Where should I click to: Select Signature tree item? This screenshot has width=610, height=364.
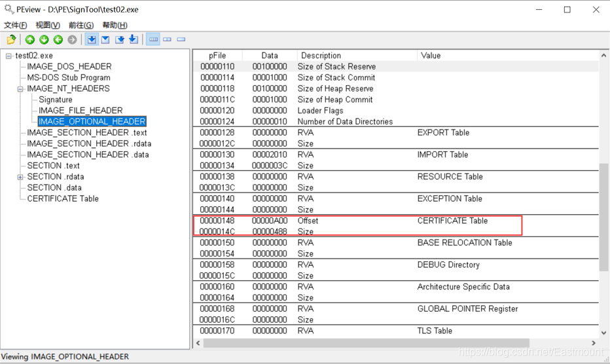(56, 100)
